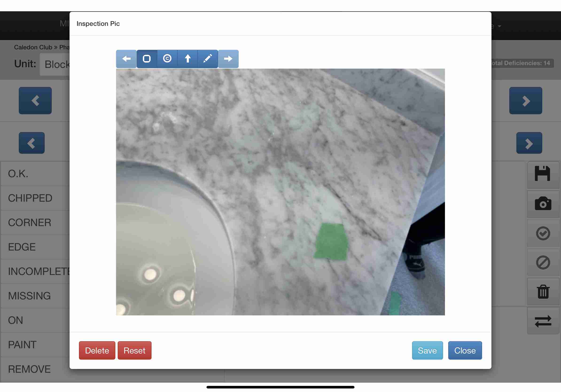This screenshot has height=392, width=561.
Task: Select the CHIPPED option in the list
Action: click(x=35, y=198)
